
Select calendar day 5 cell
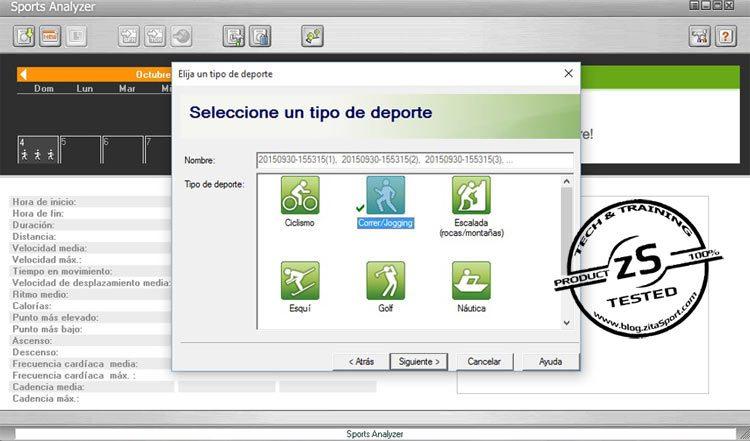click(x=80, y=150)
